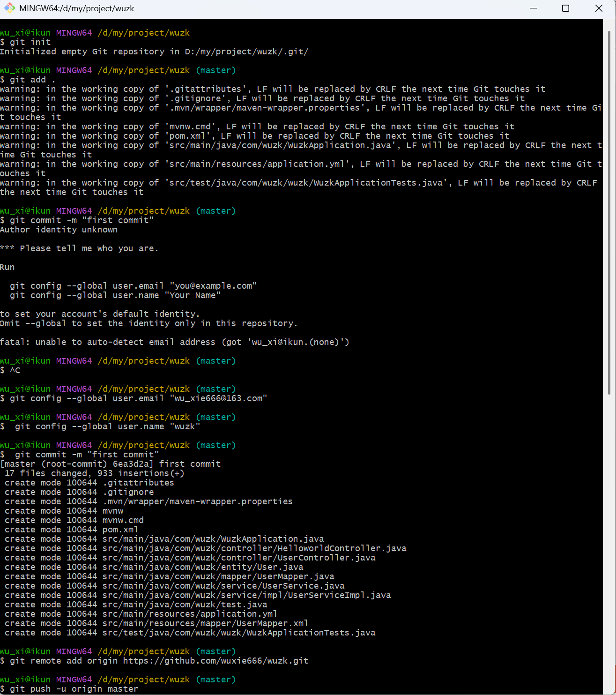Click create mode line for UserService.java
Image resolution: width=616 pixels, height=695 pixels.
coord(175,586)
